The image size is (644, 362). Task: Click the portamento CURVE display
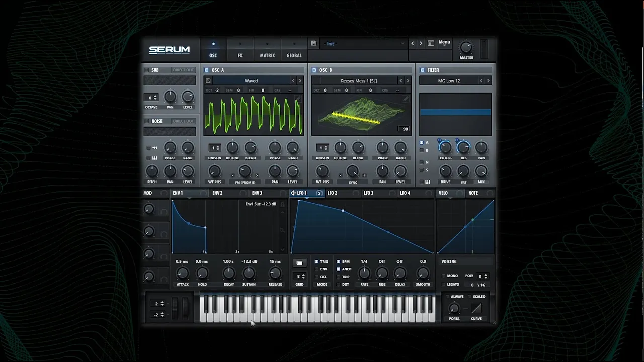476,308
